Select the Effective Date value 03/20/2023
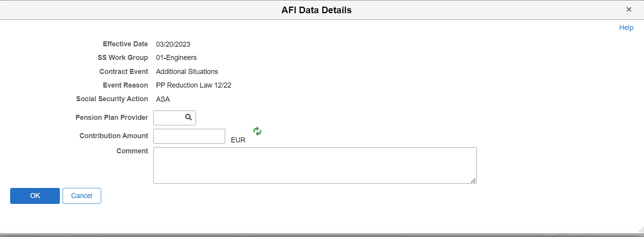644x237 pixels. click(173, 44)
